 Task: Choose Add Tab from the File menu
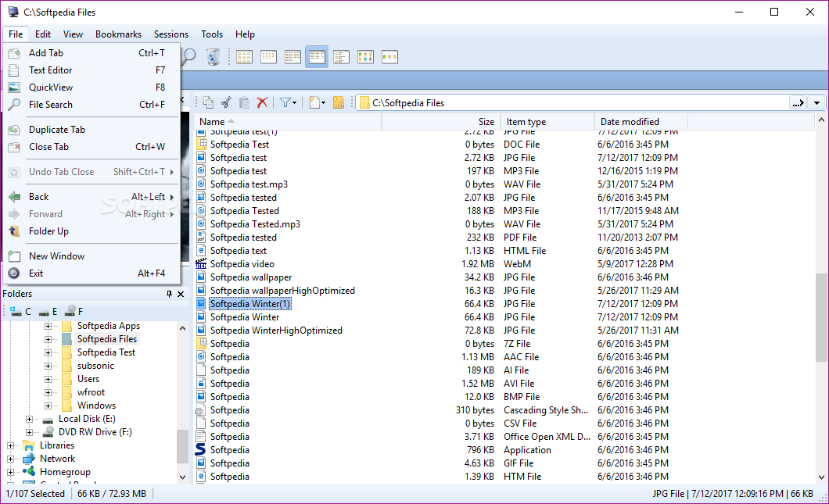click(92, 53)
